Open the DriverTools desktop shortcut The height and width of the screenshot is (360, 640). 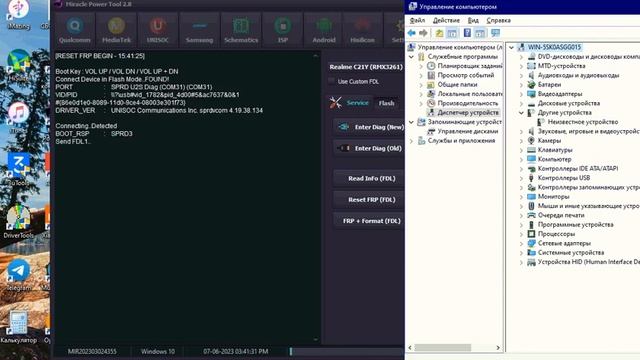point(18,221)
